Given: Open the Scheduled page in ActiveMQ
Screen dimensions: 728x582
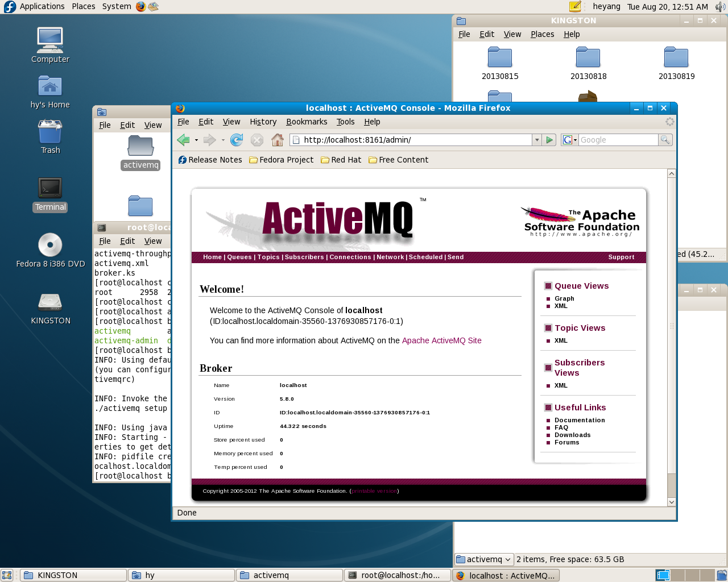Looking at the screenshot, I should click(425, 257).
